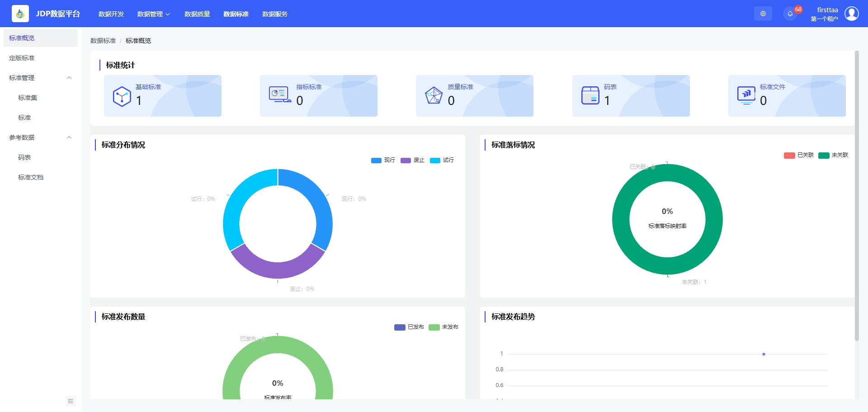Open the 标准文件 statistic card

(x=787, y=96)
